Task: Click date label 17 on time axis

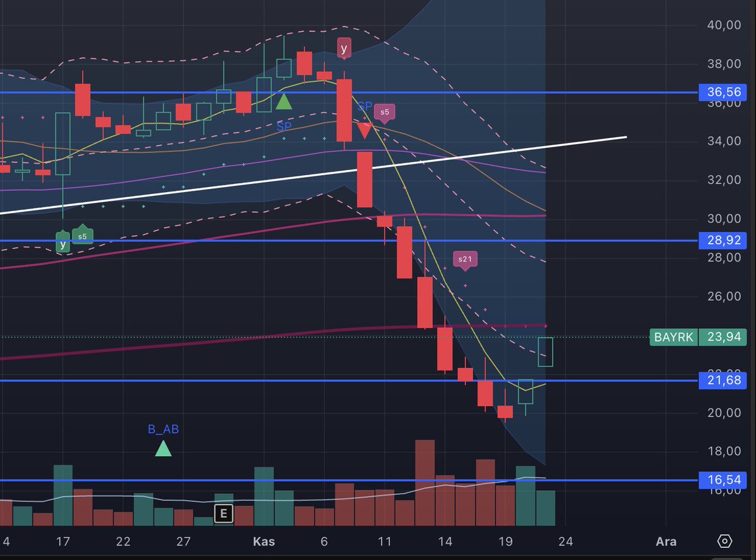Action: (x=63, y=541)
